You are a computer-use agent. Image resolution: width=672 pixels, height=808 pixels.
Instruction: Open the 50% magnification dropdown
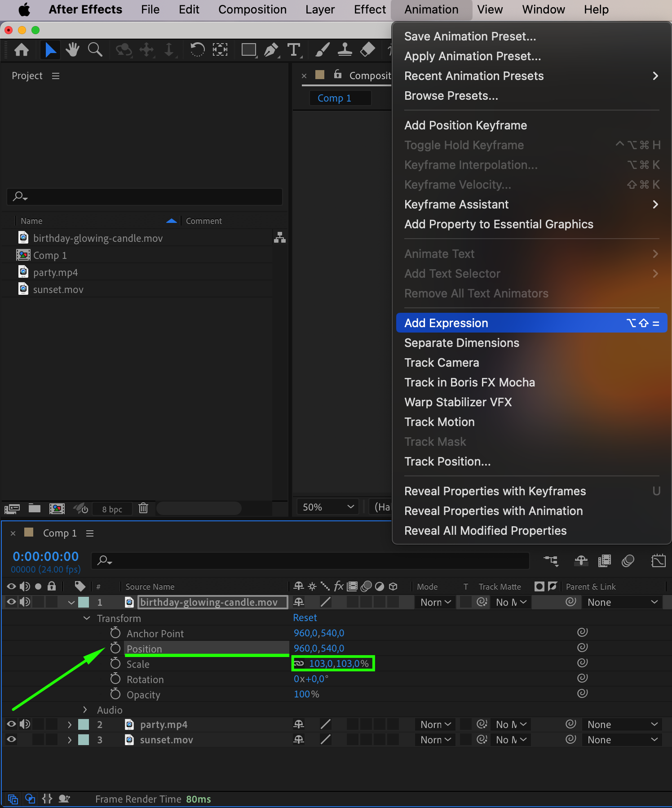point(328,507)
